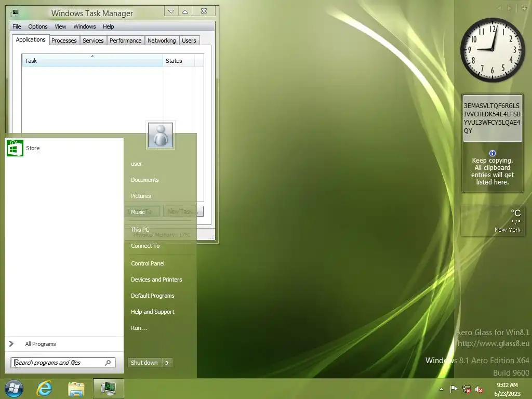Click the sidebar next gadgets arrow
Image resolution: width=532 pixels, height=399 pixels.
[x=509, y=8]
